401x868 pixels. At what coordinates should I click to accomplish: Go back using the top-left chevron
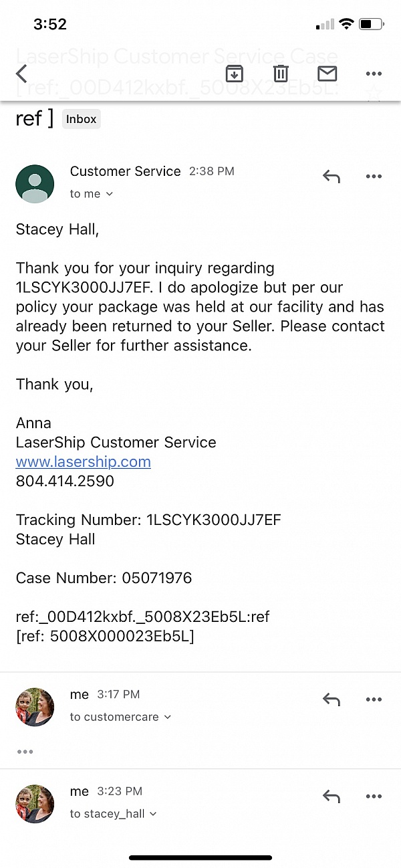(x=22, y=74)
